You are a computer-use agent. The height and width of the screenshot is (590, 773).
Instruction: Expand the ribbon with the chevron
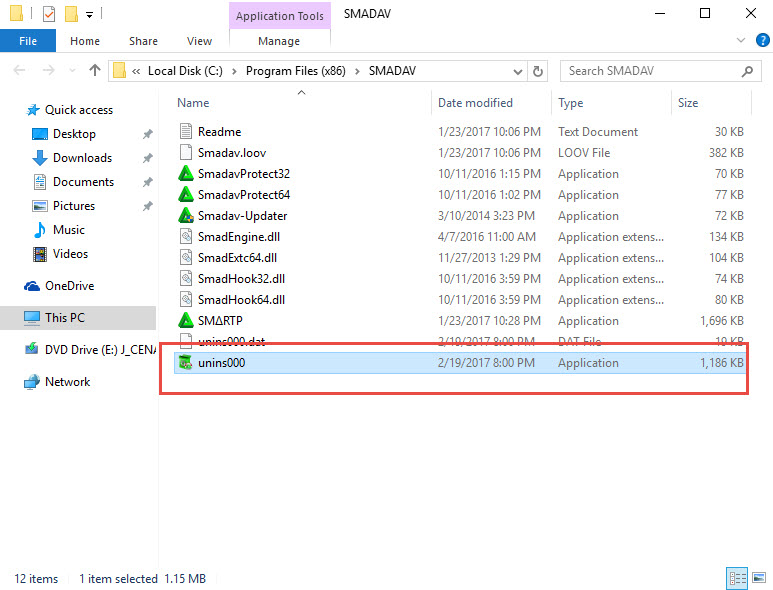740,40
